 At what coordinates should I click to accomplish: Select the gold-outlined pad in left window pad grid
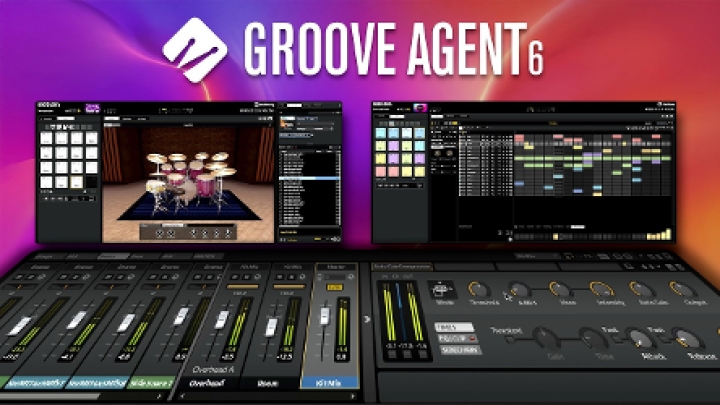76,182
